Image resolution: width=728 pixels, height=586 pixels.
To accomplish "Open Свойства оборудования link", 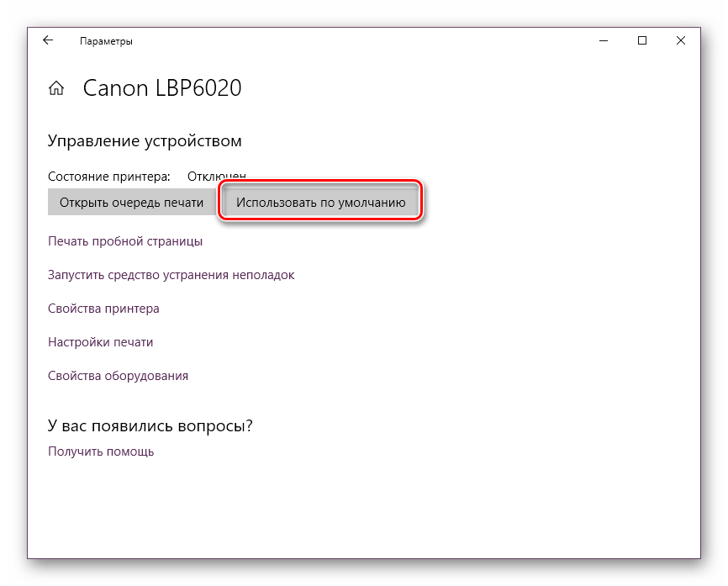I will pos(118,376).
